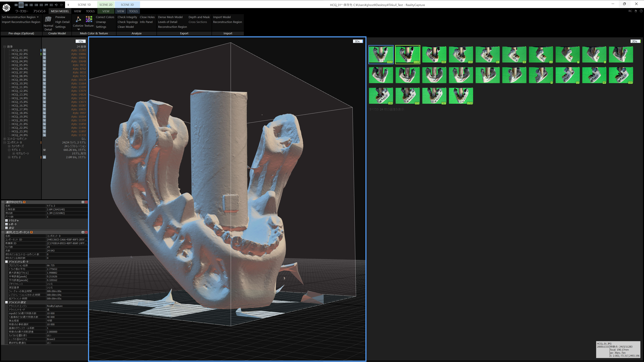Screen dimensions: 644x362
Task: Run Normal Detail reconstruction icon
Action: coord(48,19)
